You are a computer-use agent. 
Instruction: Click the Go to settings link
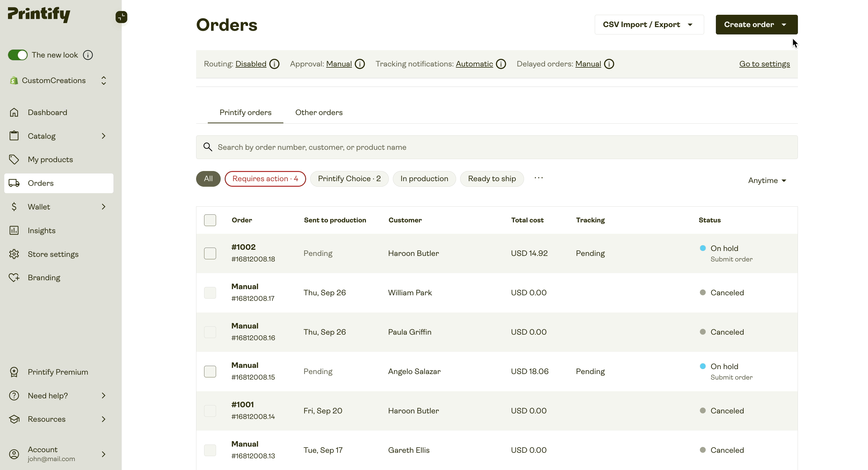click(x=764, y=64)
